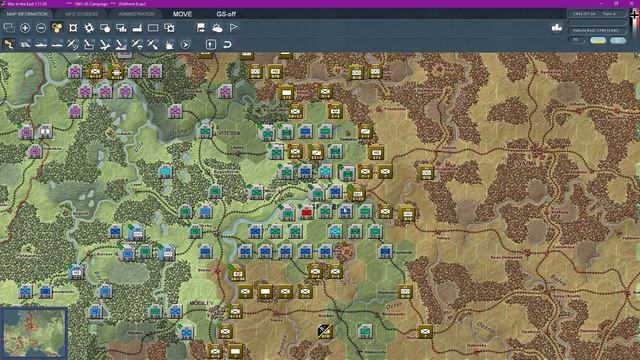This screenshot has width=640, height=360.
Task: Open the statistics bar chart icon
Action: (x=557, y=27)
